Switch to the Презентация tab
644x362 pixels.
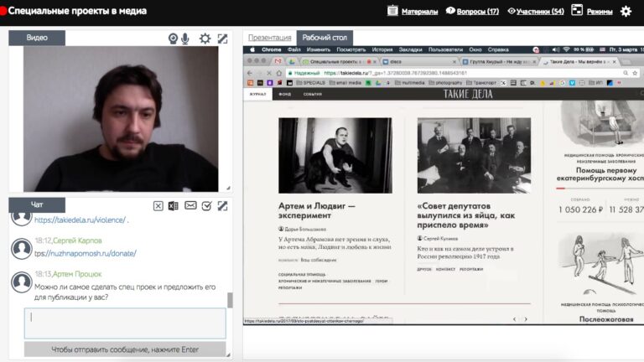click(269, 38)
